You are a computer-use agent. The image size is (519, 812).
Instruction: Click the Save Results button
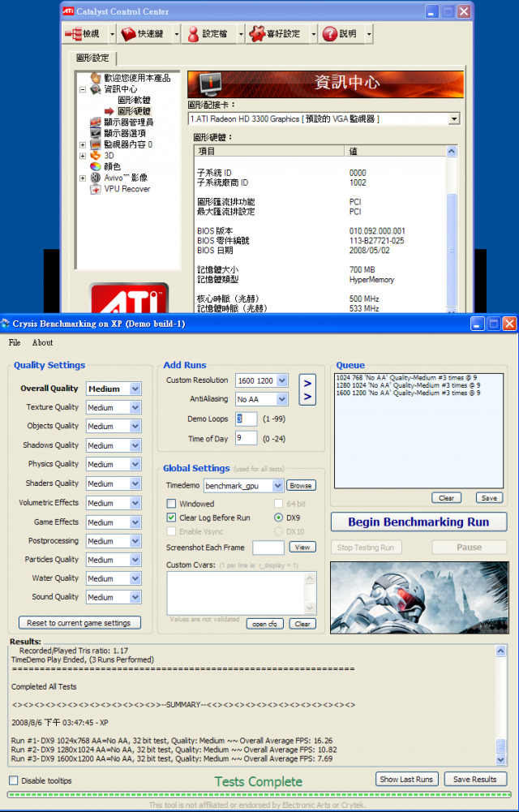click(475, 779)
